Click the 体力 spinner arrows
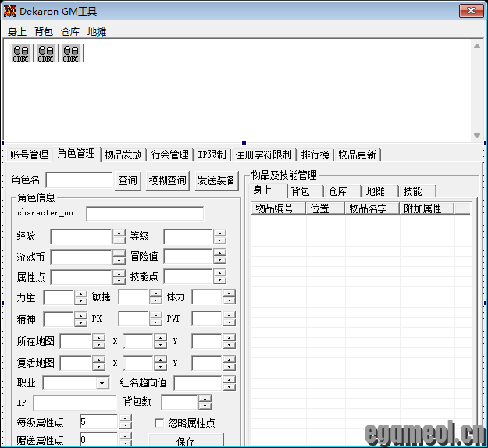The height and width of the screenshot is (448, 488). coord(229,297)
